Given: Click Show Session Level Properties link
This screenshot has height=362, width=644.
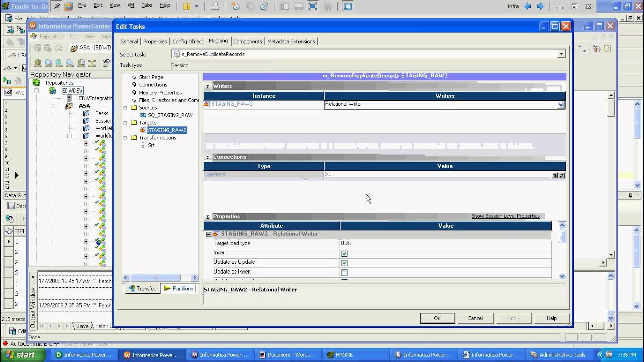Looking at the screenshot, I should (x=506, y=216).
